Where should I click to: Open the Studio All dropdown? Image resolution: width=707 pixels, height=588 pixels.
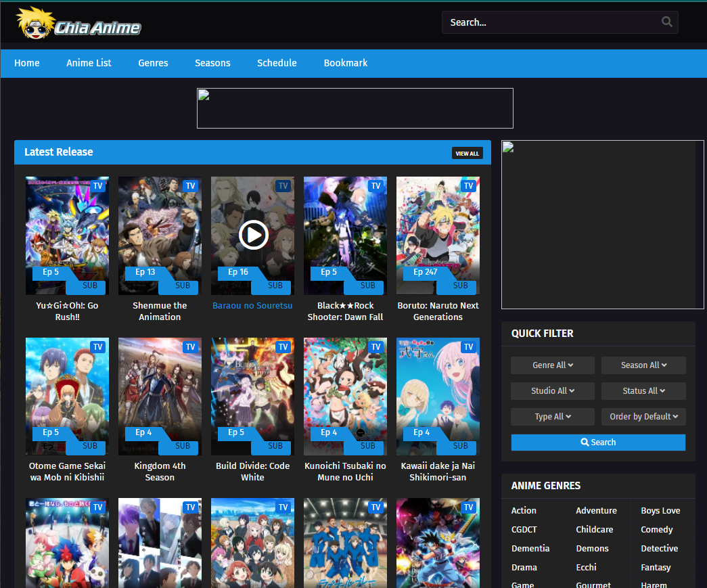(552, 391)
